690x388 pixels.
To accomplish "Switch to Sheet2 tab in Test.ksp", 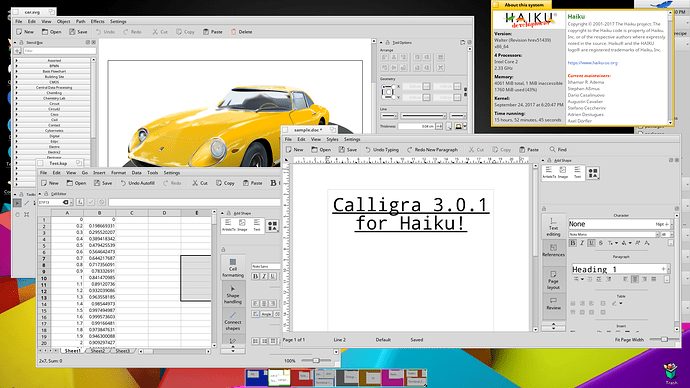I will (x=97, y=351).
